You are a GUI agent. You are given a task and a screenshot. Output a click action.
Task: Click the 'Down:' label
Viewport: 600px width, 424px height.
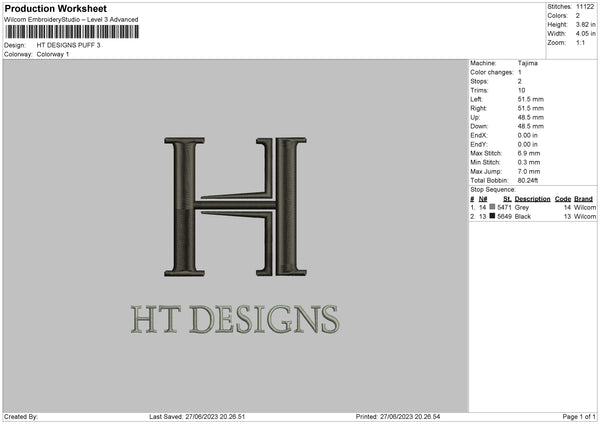pyautogui.click(x=479, y=126)
